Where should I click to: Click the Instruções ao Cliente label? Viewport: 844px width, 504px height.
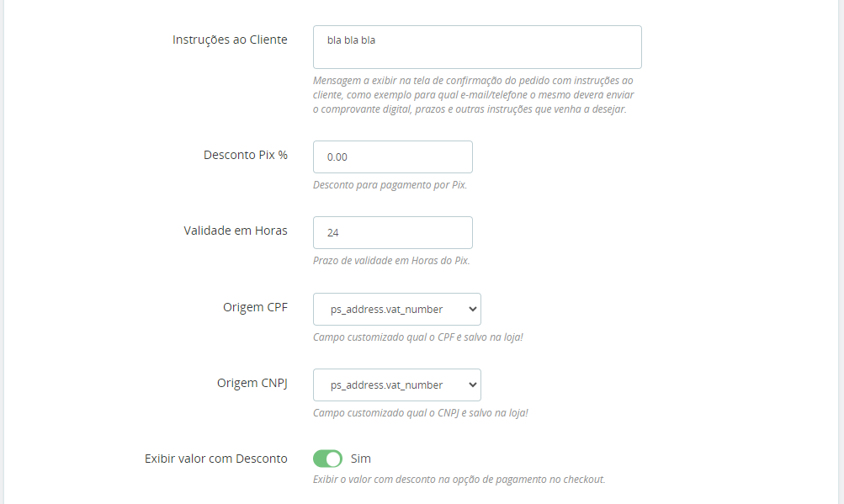[230, 40]
